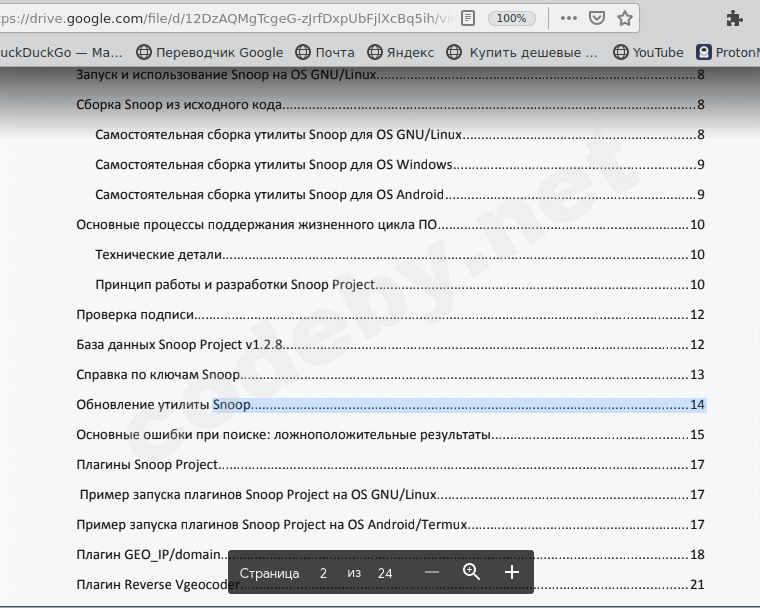Open page actions three-dots menu
This screenshot has width=760, height=608.
[569, 18]
